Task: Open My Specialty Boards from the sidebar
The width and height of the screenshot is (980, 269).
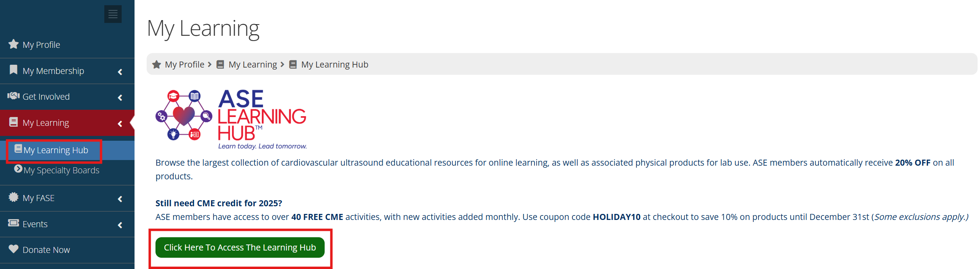Action: point(62,170)
